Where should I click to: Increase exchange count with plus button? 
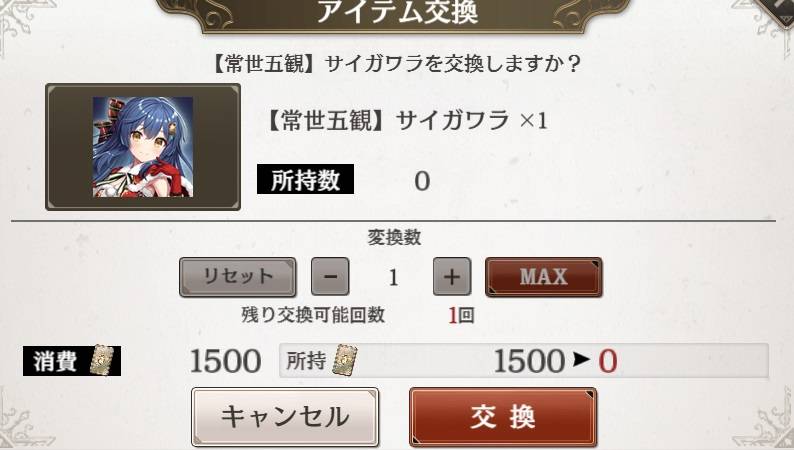coord(452,276)
